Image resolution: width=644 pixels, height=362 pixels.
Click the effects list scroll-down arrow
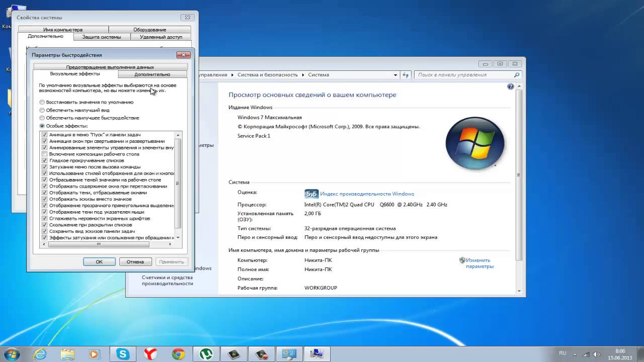[178, 237]
